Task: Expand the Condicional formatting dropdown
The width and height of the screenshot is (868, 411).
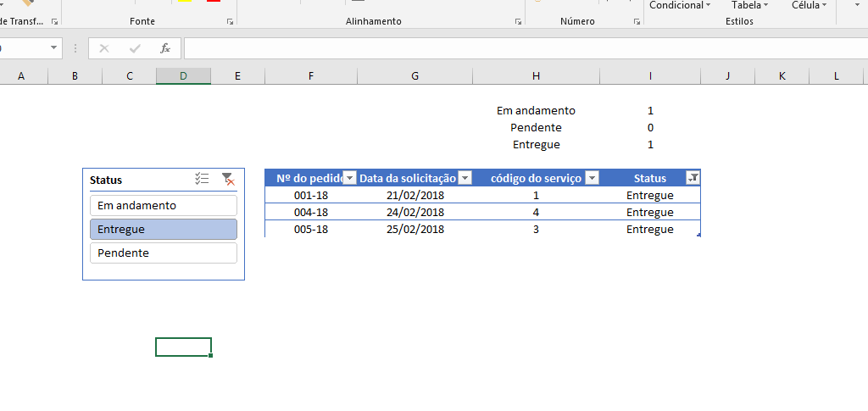Action: coord(680,5)
